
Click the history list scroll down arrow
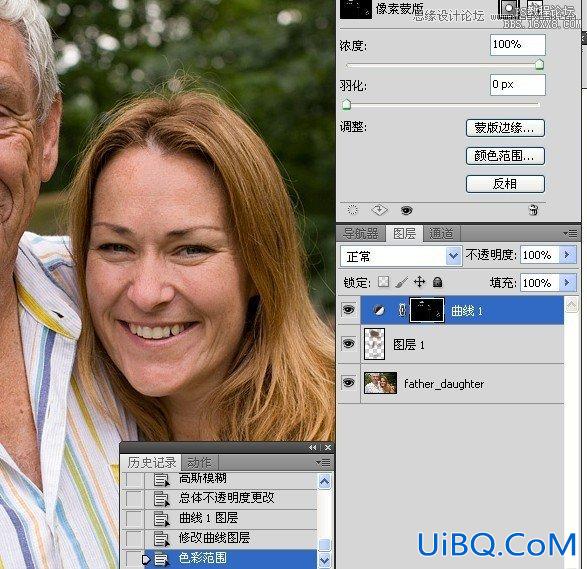coord(324,561)
